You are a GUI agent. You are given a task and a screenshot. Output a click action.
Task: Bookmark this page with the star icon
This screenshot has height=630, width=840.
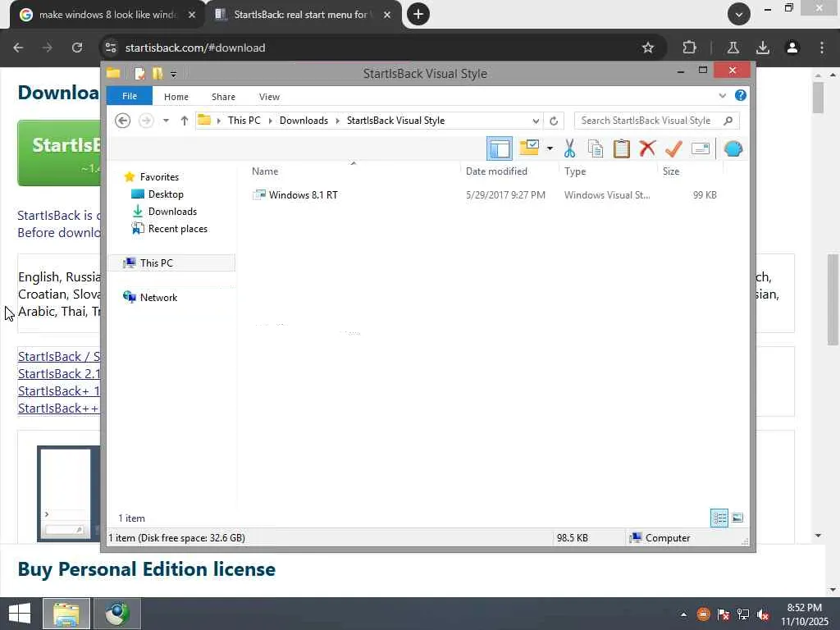click(x=648, y=48)
